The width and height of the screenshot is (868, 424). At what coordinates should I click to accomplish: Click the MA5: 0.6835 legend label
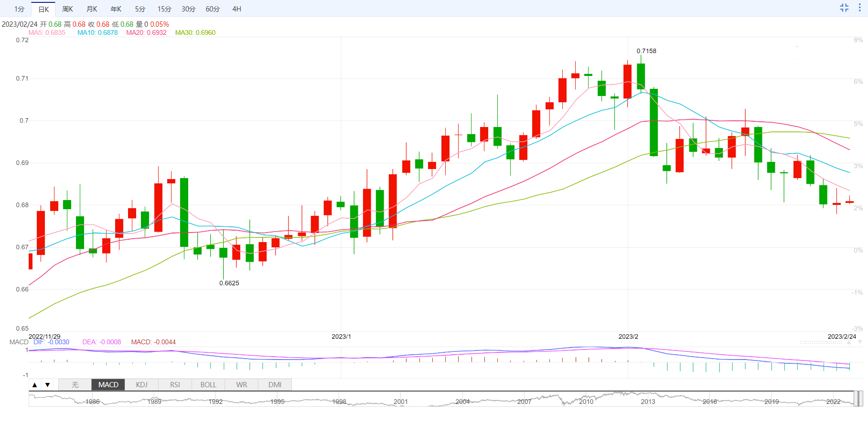click(47, 32)
